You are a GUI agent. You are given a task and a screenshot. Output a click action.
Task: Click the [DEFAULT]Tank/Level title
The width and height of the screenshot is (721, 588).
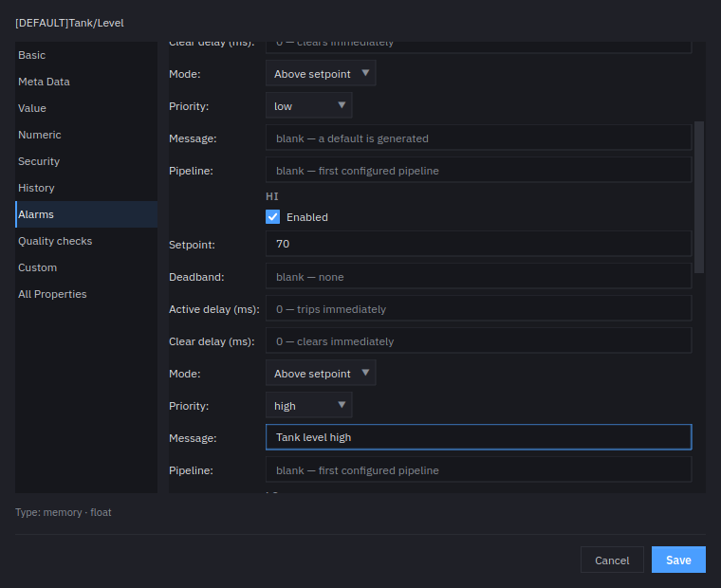(x=69, y=23)
